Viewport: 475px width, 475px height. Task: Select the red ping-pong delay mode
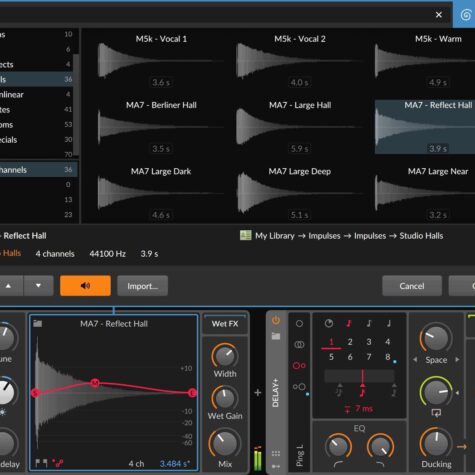299,366
